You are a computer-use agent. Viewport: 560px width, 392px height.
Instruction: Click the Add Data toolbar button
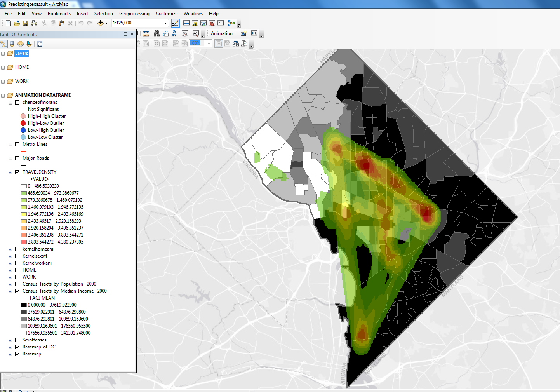[101, 23]
